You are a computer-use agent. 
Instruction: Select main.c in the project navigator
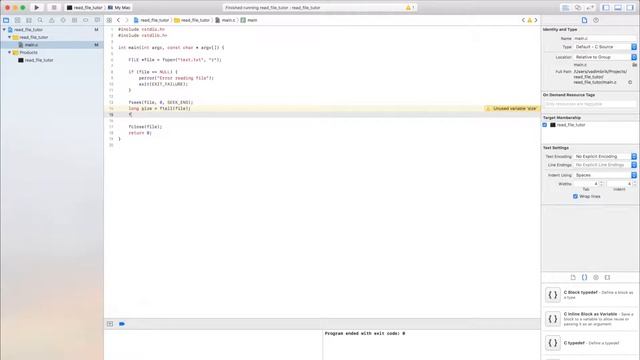point(52,45)
